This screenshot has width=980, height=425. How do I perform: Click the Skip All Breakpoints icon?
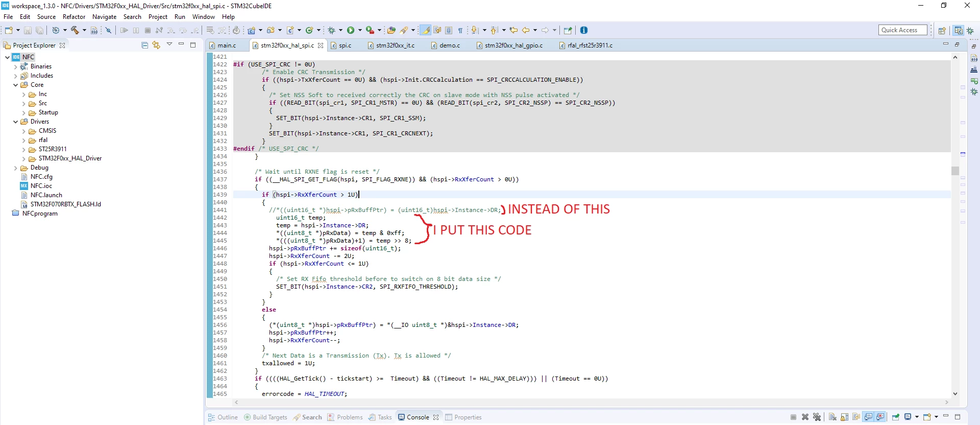108,30
